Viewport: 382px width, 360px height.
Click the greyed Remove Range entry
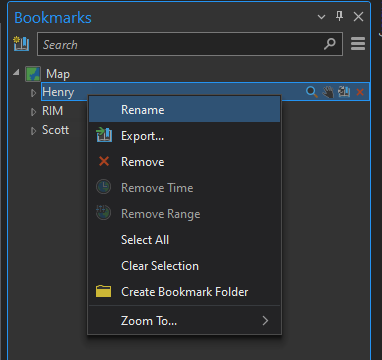[184, 214]
